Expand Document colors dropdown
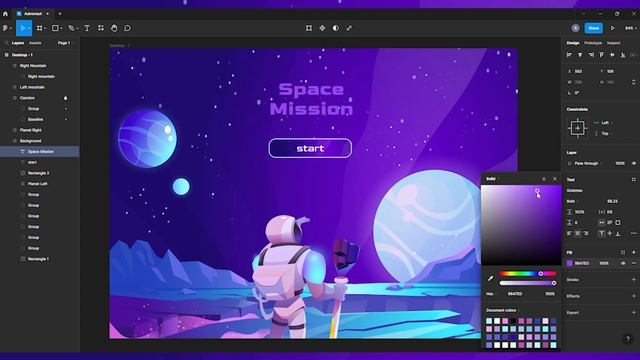 (503, 310)
